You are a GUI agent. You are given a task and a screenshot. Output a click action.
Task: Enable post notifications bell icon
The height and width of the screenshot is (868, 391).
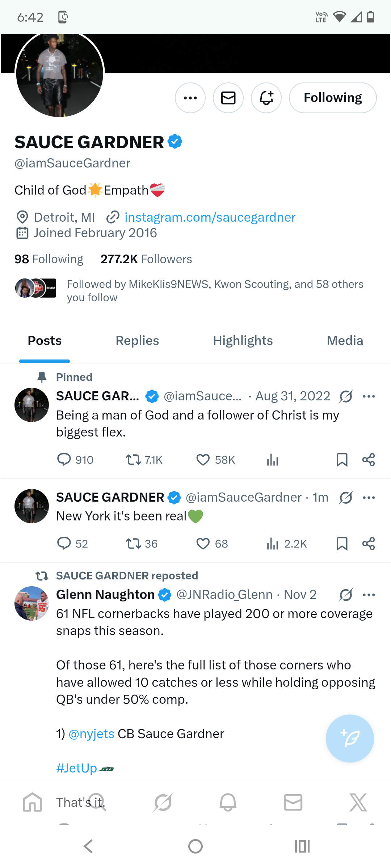266,98
